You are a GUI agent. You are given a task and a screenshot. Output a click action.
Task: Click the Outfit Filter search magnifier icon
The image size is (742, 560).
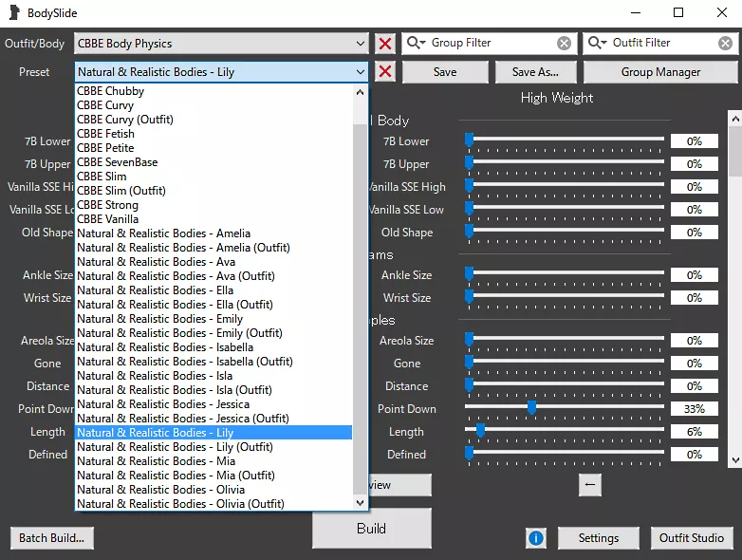[x=597, y=43]
